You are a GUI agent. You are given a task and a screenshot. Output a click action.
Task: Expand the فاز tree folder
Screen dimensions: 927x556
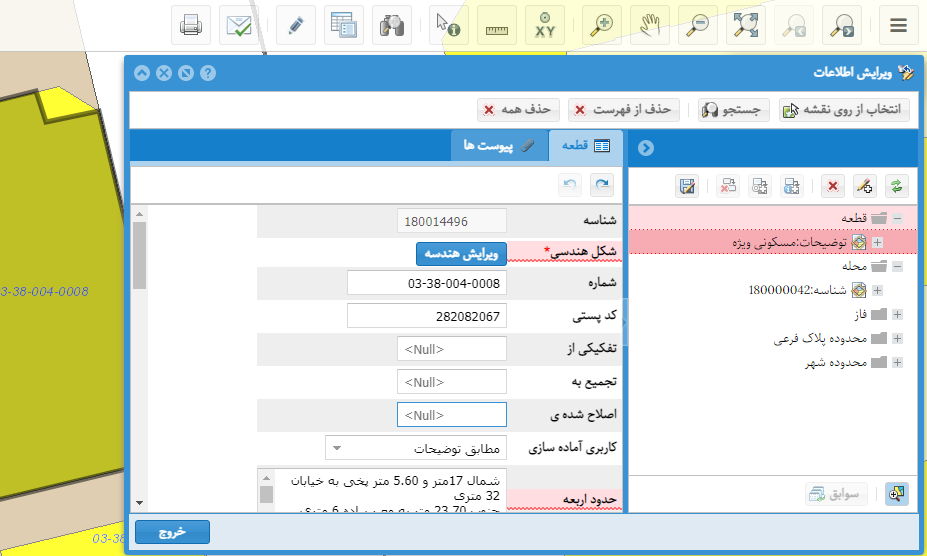(x=897, y=314)
